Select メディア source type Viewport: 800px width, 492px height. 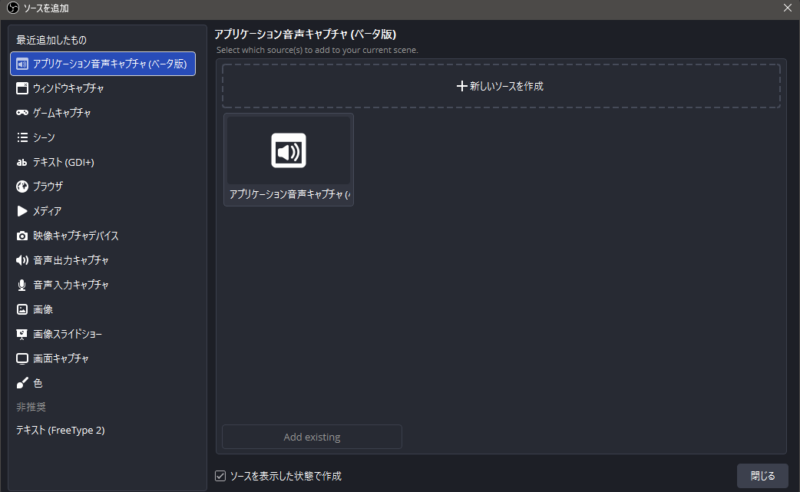tap(103, 211)
